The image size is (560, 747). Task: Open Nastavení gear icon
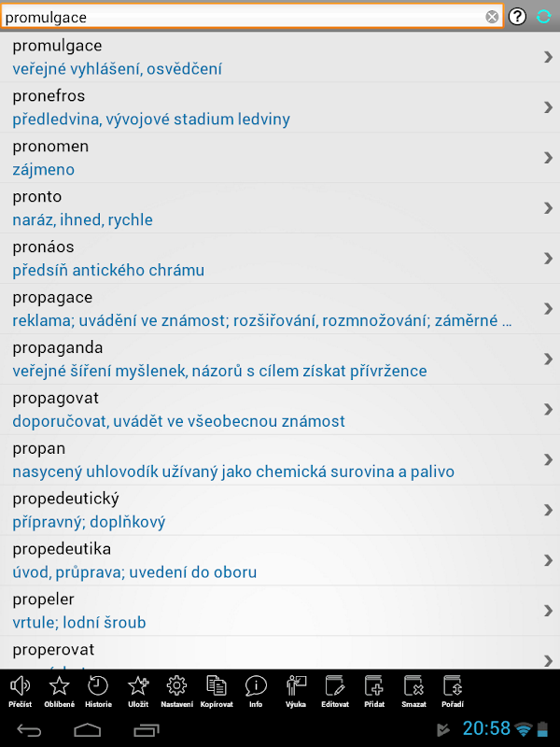click(177, 689)
